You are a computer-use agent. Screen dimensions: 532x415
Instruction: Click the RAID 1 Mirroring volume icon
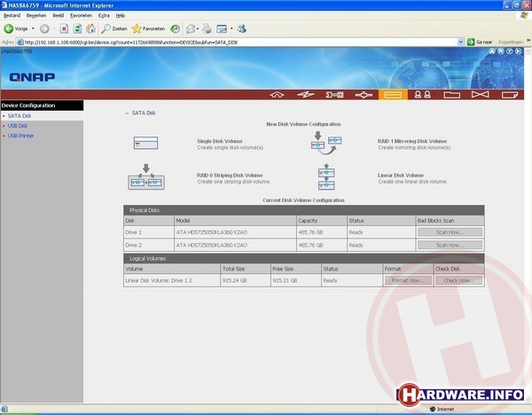pos(326,143)
